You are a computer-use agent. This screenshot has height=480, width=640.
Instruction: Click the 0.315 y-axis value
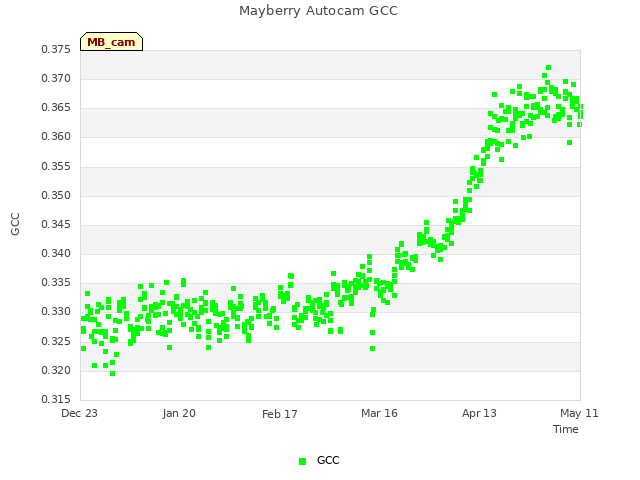pos(56,399)
